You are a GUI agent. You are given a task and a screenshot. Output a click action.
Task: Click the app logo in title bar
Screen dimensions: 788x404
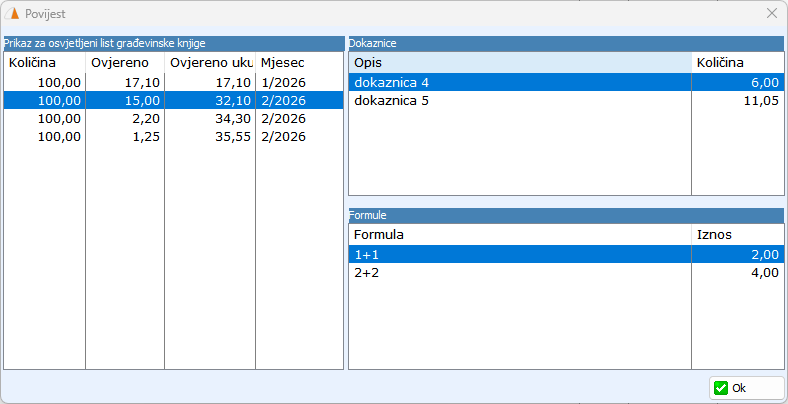click(13, 13)
